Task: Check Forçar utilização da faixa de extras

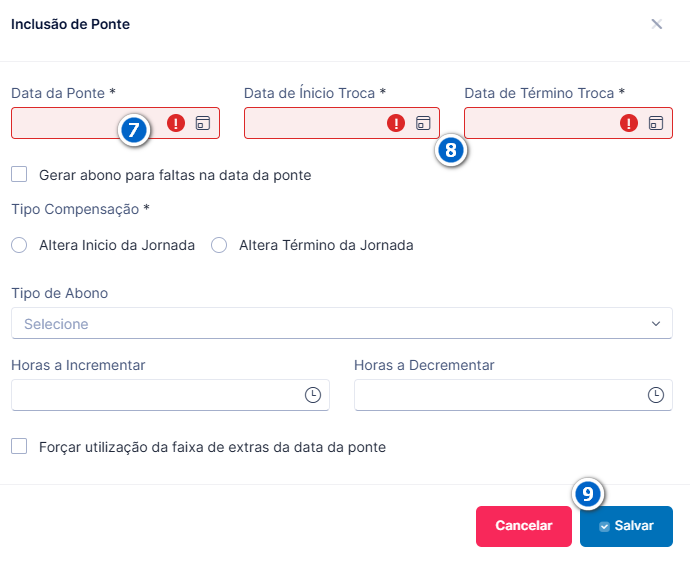Action: pyautogui.click(x=19, y=446)
